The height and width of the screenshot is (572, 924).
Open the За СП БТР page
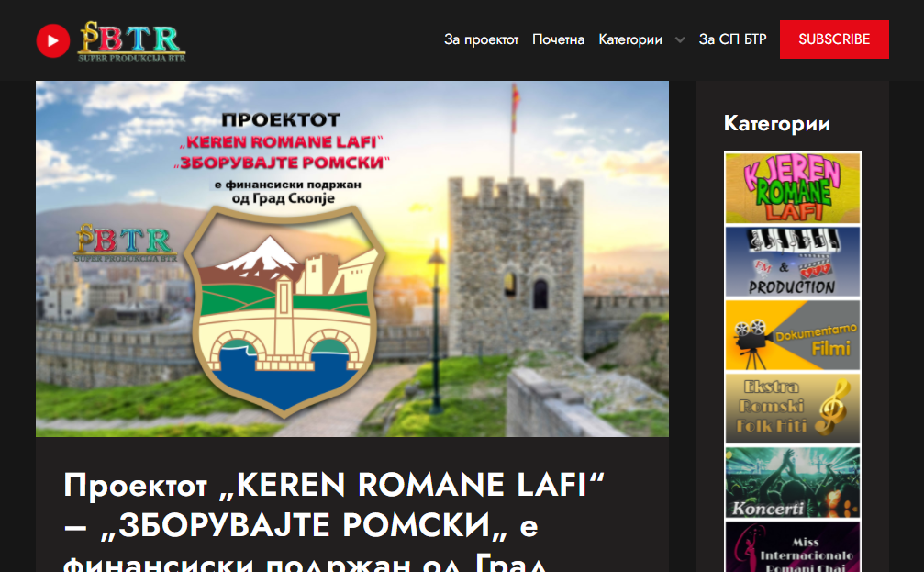pyautogui.click(x=732, y=39)
